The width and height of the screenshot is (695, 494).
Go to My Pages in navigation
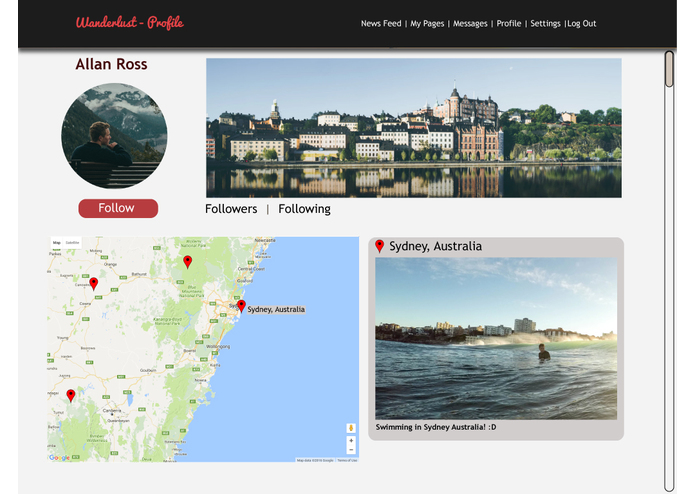(x=427, y=23)
